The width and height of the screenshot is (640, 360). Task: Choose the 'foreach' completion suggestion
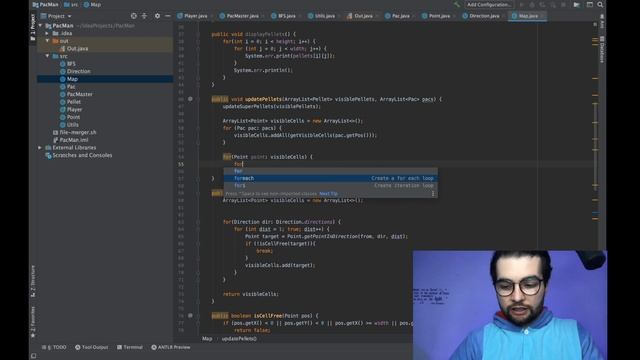pyautogui.click(x=331, y=178)
